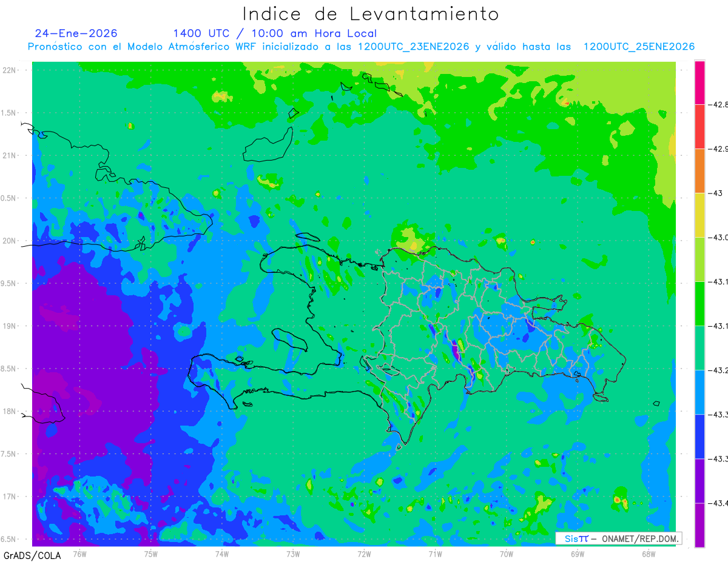Choose the sea-green swatch in the legend
The image size is (728, 562).
coord(699,347)
